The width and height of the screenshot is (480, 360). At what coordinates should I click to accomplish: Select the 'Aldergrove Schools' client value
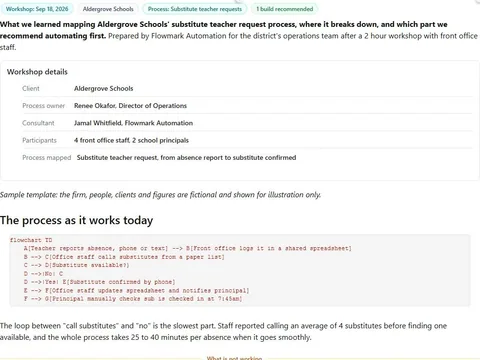104,88
